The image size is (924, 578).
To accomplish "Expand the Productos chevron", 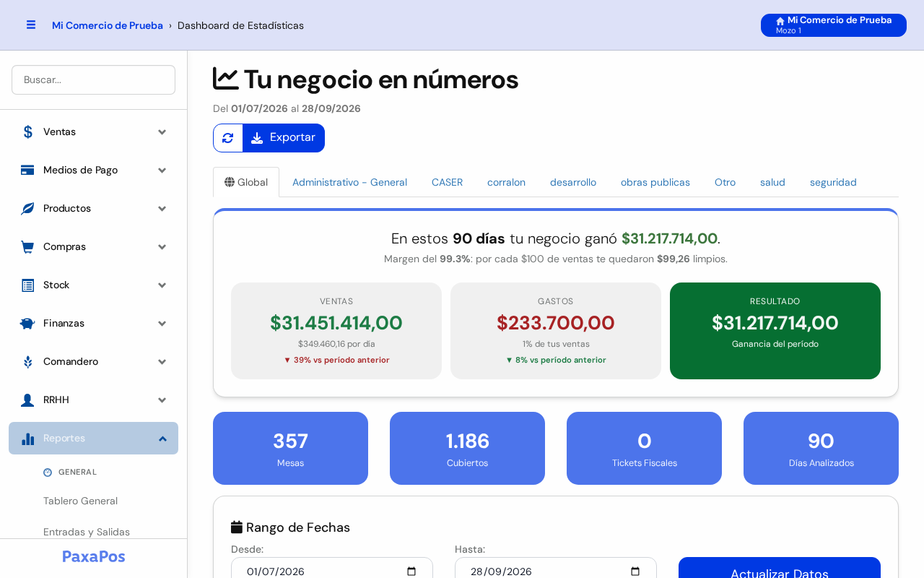I will pyautogui.click(x=162, y=209).
